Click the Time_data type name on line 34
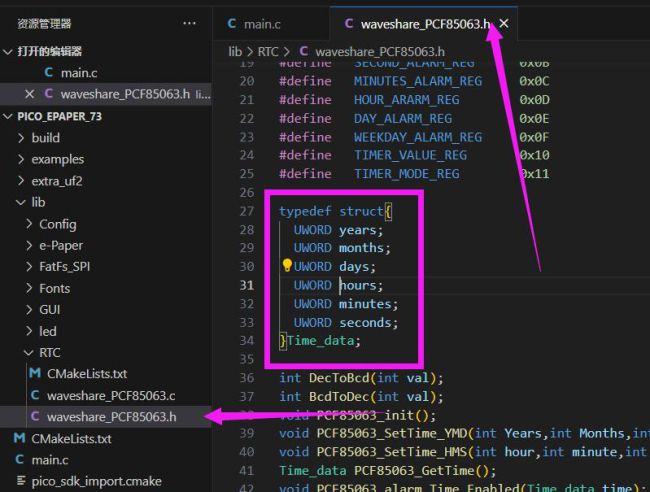The width and height of the screenshot is (650, 492). point(320,341)
